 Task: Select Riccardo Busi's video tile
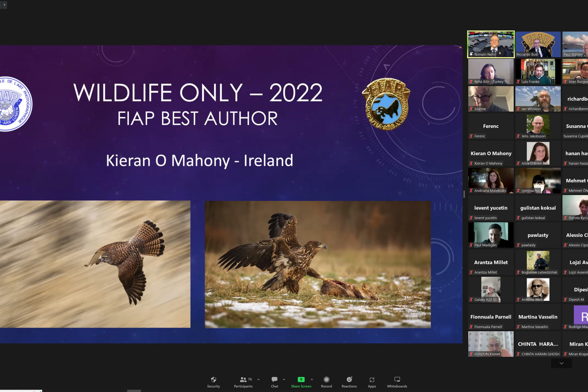[538, 43]
